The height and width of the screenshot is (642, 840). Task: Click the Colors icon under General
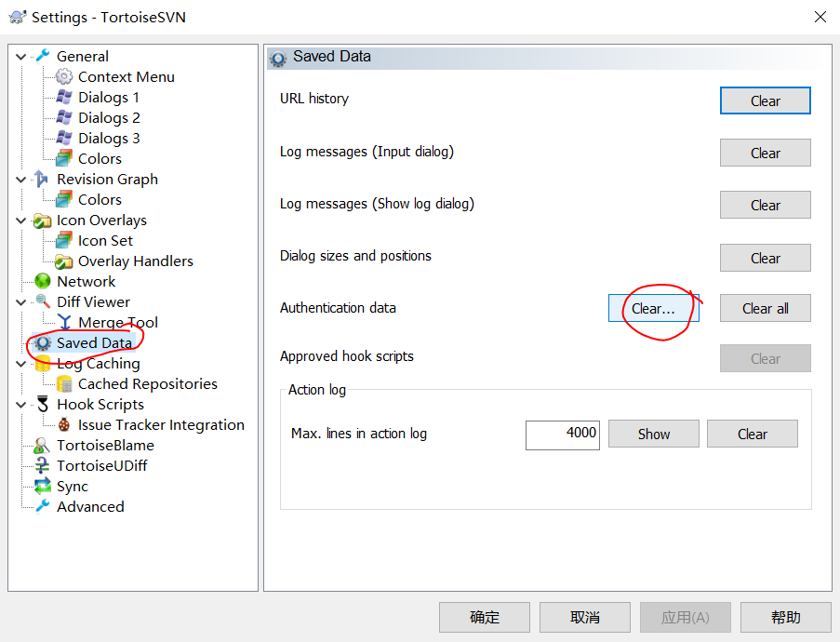tap(64, 158)
